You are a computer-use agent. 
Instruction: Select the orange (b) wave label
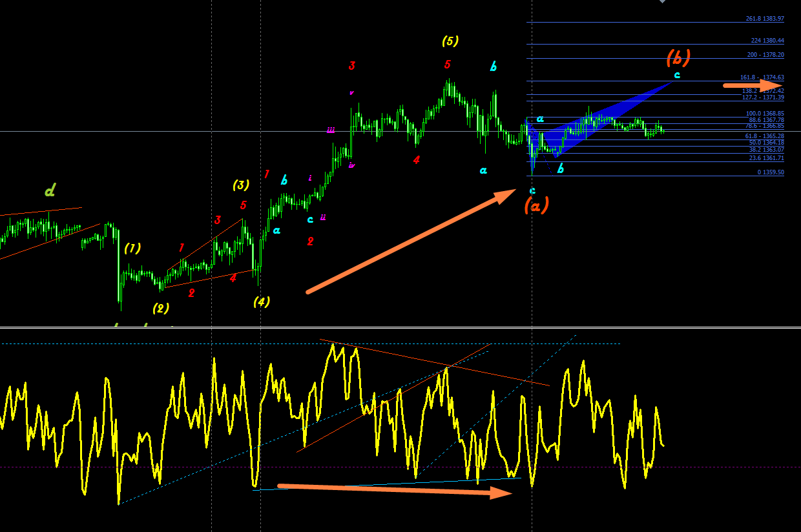[x=678, y=57]
